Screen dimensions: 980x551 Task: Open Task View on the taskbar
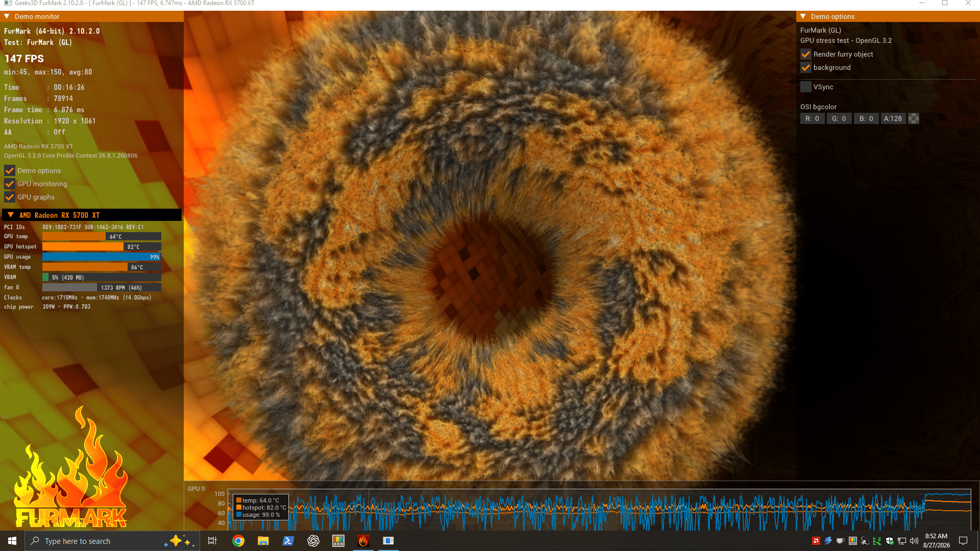[x=212, y=541]
